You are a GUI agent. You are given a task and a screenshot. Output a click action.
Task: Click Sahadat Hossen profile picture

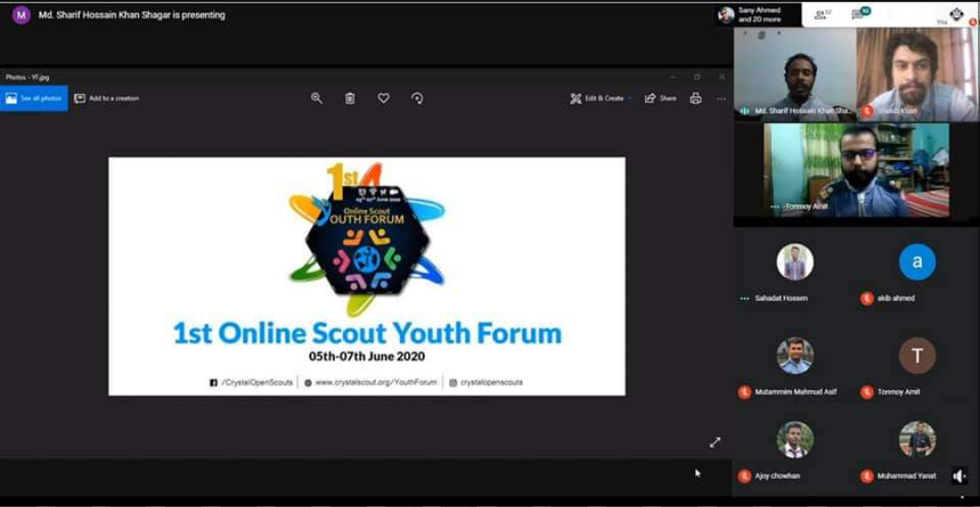coord(795,261)
